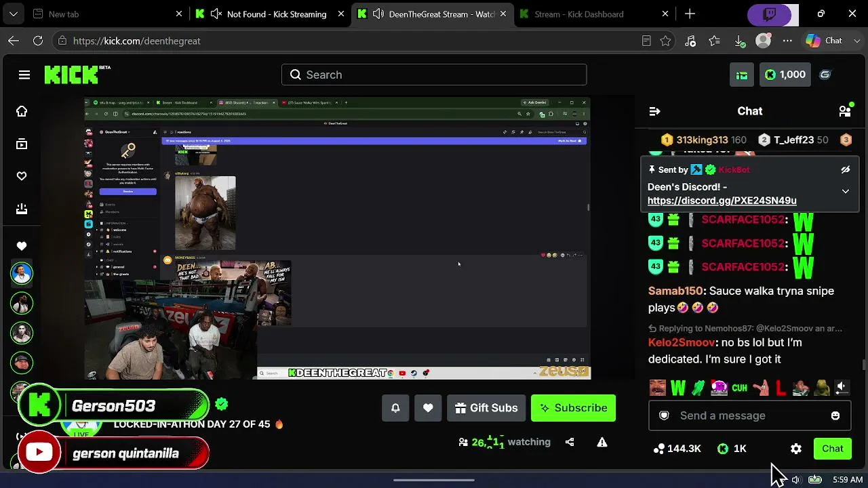Open the Browse icon in the left sidebar

[22, 144]
